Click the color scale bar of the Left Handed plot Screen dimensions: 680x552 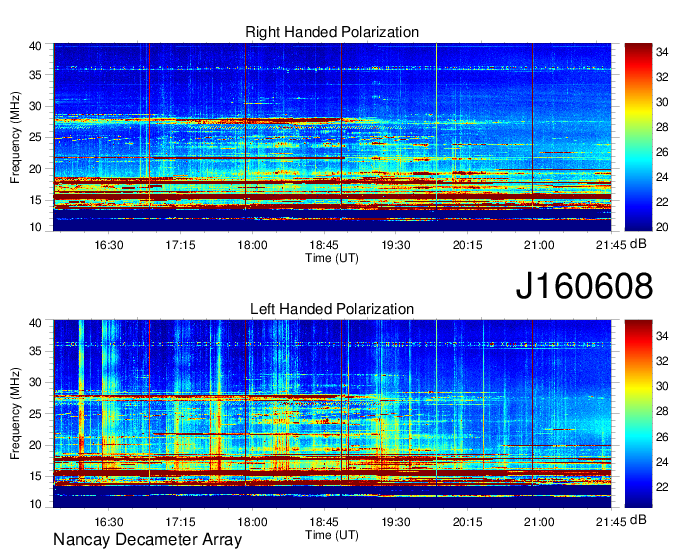(x=638, y=414)
